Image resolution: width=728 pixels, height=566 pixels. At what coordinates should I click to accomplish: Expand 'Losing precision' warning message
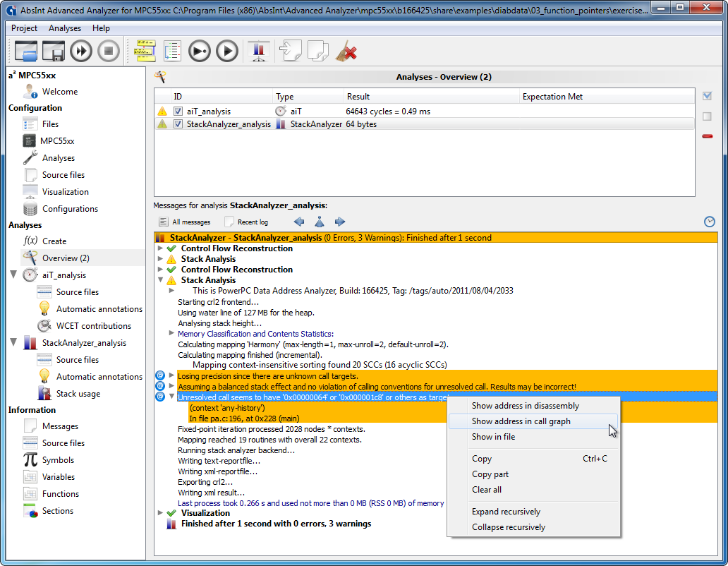pyautogui.click(x=171, y=375)
